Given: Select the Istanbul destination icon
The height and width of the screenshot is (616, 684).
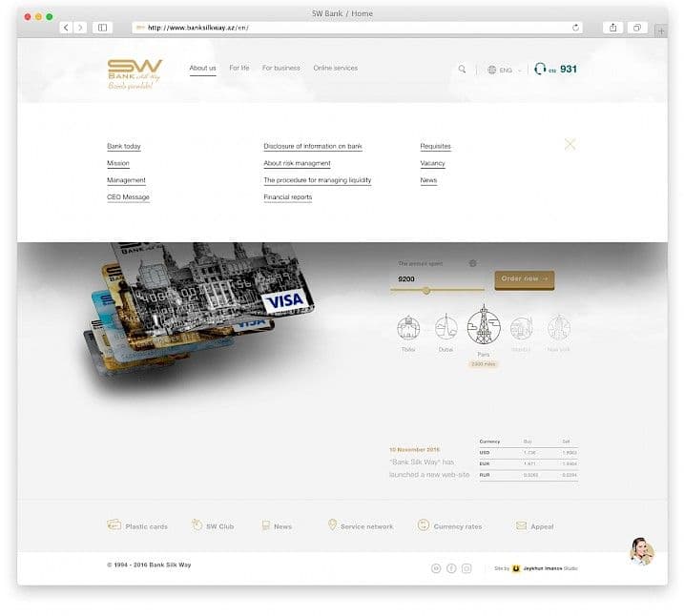Looking at the screenshot, I should (x=521, y=328).
